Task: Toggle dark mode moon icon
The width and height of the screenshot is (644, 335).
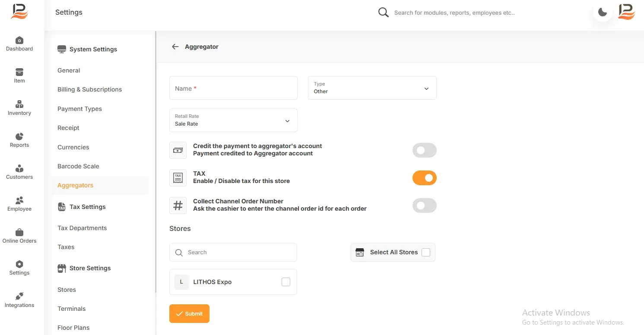Action: coord(603,12)
